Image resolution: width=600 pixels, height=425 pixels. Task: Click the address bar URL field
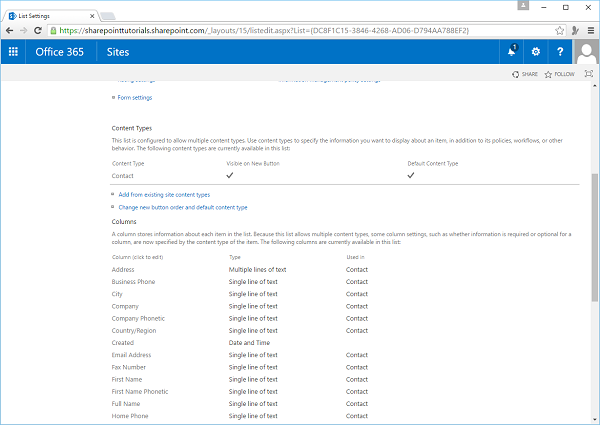click(x=300, y=30)
